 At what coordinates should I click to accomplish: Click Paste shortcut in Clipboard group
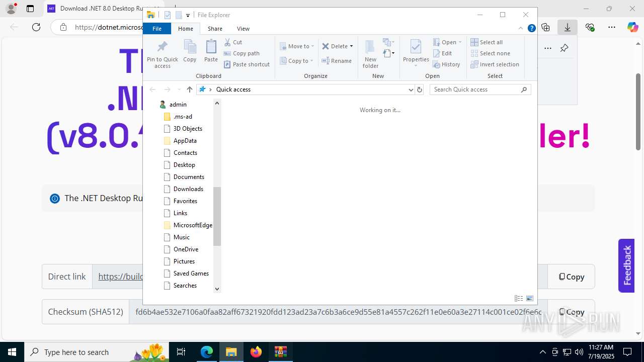247,64
